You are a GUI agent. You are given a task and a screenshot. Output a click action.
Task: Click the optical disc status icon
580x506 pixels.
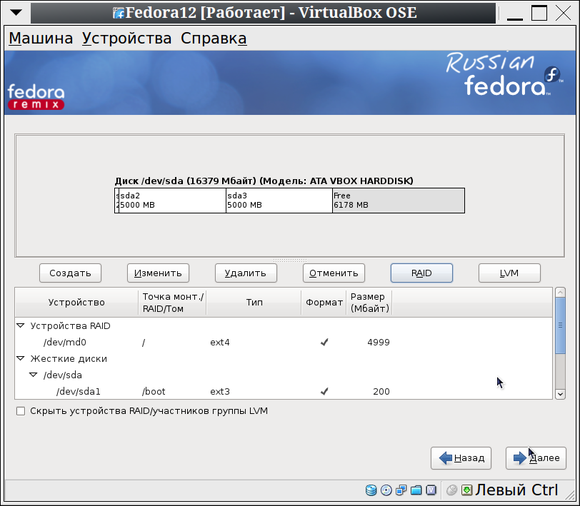pos(386,490)
